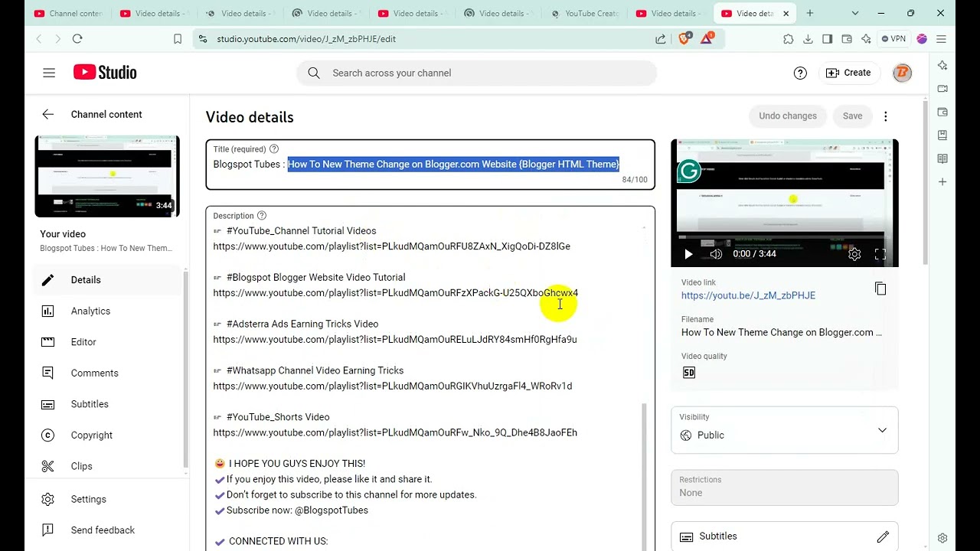Toggle the browser sidebar panel icon
Viewport: 980px width, 551px height.
pos(827,39)
